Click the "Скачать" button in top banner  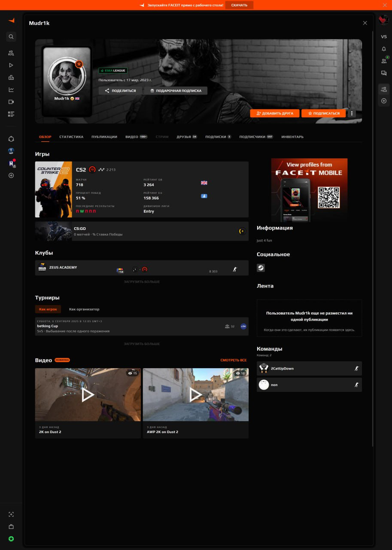(239, 5)
